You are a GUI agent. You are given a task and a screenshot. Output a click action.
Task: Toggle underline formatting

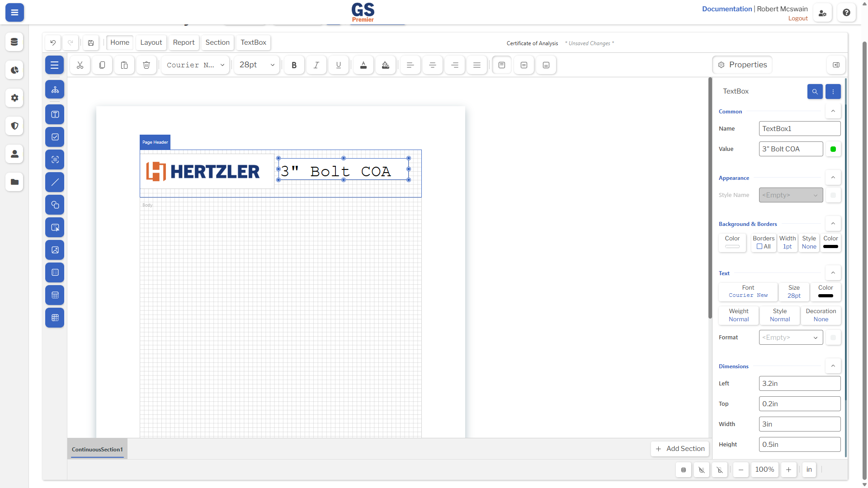tap(339, 65)
